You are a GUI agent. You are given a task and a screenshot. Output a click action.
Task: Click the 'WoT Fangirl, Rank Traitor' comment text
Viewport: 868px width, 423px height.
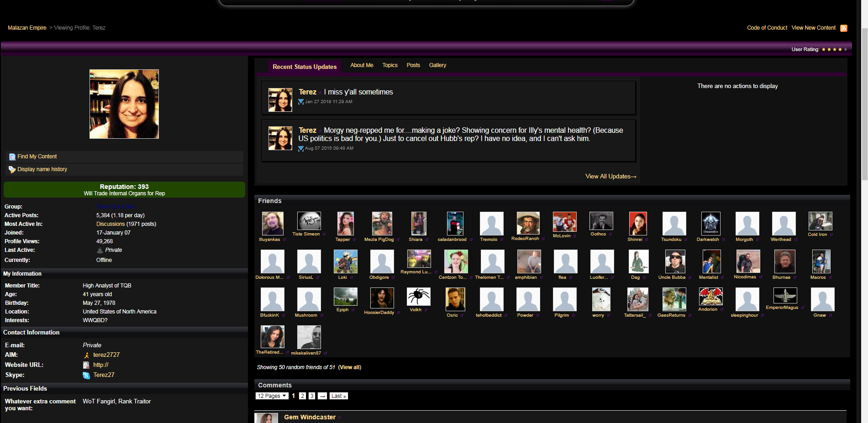click(116, 402)
